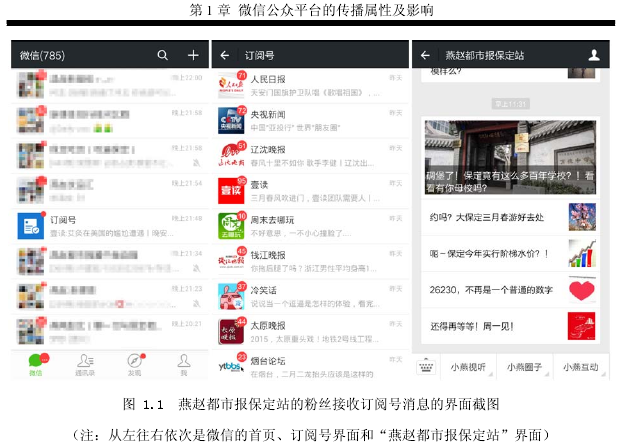Switch to the 微信 chats tab
Viewport: 626px width, 445px height.
tap(36, 365)
